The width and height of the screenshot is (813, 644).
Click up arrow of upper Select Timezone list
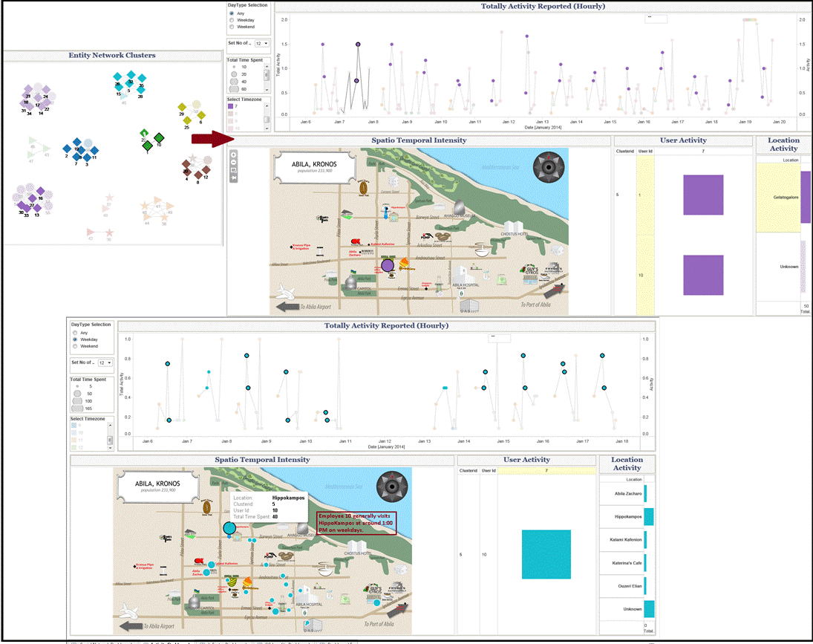point(267,105)
